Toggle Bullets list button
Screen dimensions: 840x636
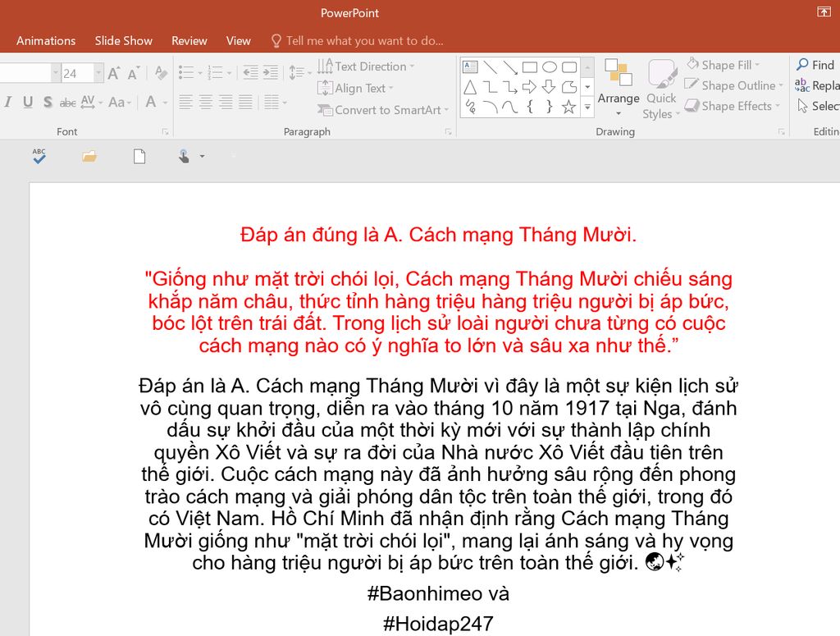186,72
